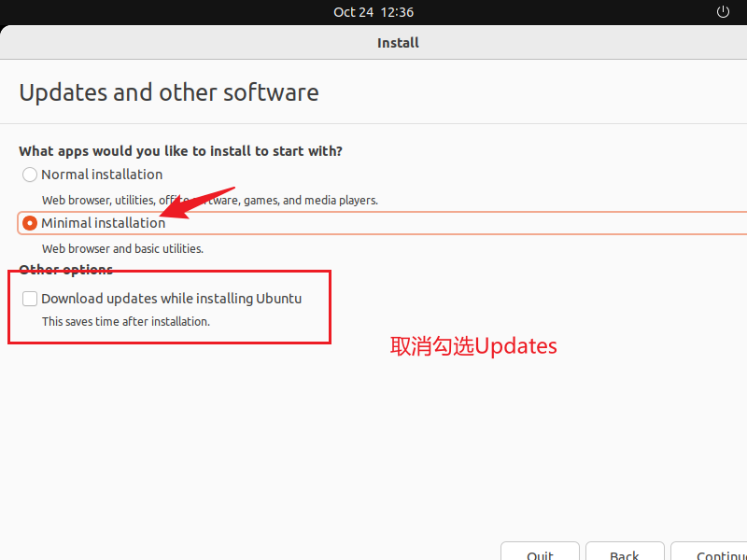This screenshot has width=747, height=560.
Task: Click the Install window title bar
Action: 398,43
